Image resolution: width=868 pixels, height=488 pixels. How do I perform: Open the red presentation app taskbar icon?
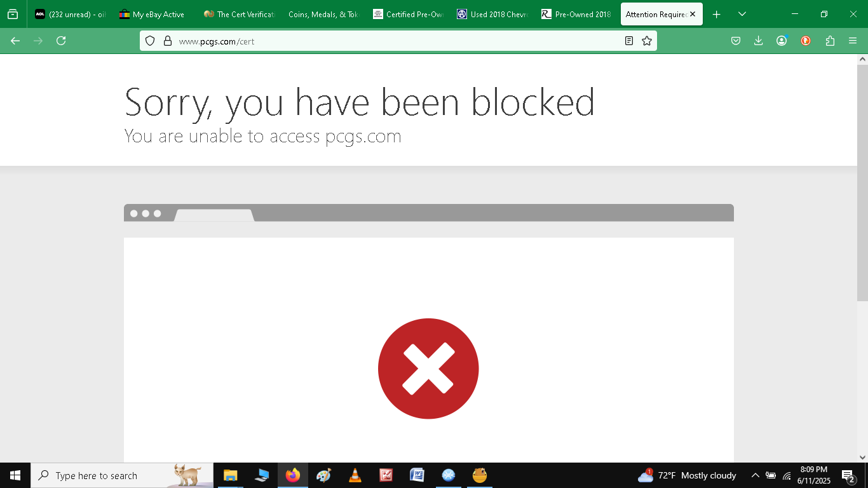tap(386, 475)
